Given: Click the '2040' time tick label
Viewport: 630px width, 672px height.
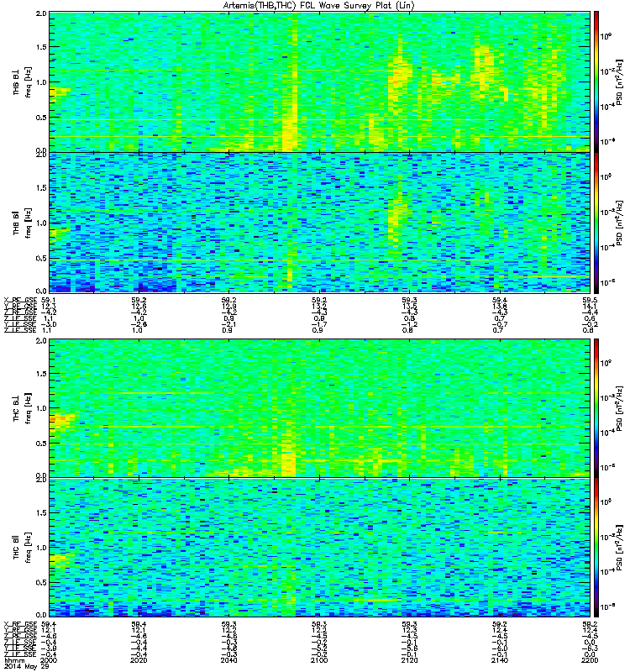Looking at the screenshot, I should point(228,660).
